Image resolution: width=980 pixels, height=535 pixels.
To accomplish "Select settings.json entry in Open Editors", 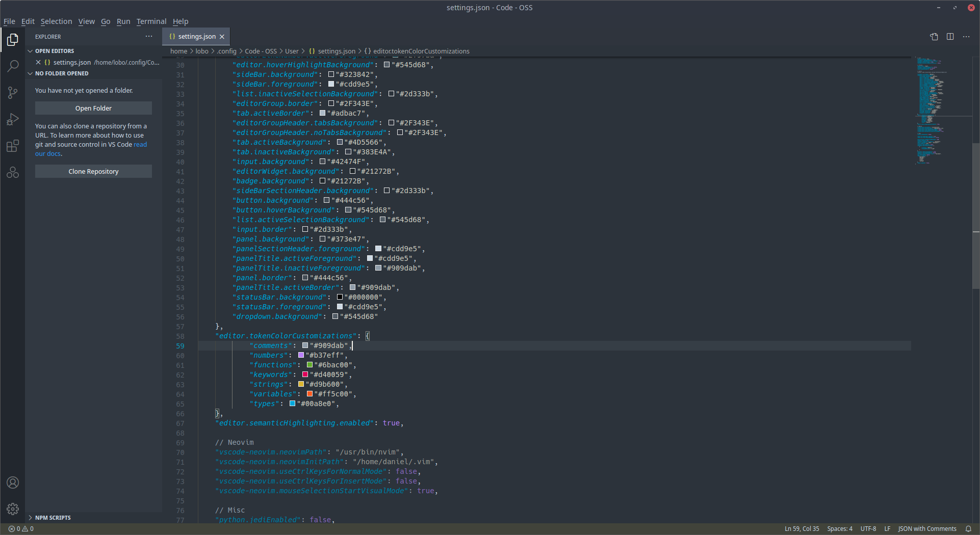I will [x=94, y=62].
